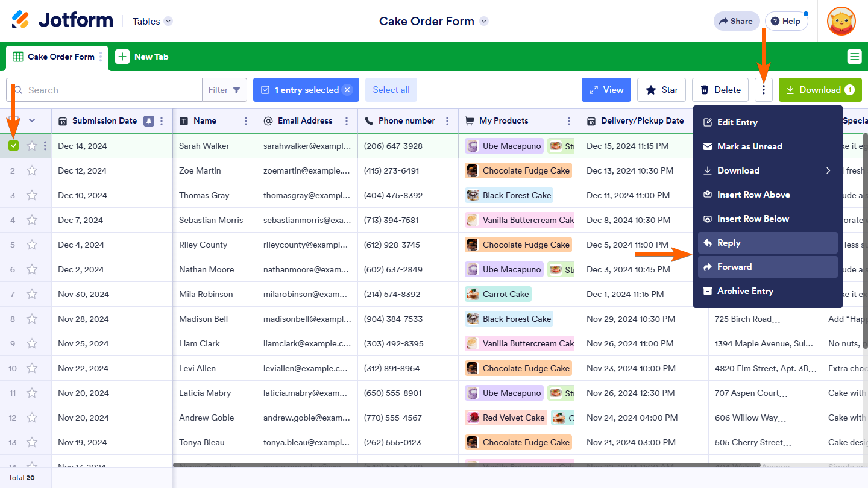868x488 pixels.
Task: Star the Sebastian Morris row
Action: [32, 220]
